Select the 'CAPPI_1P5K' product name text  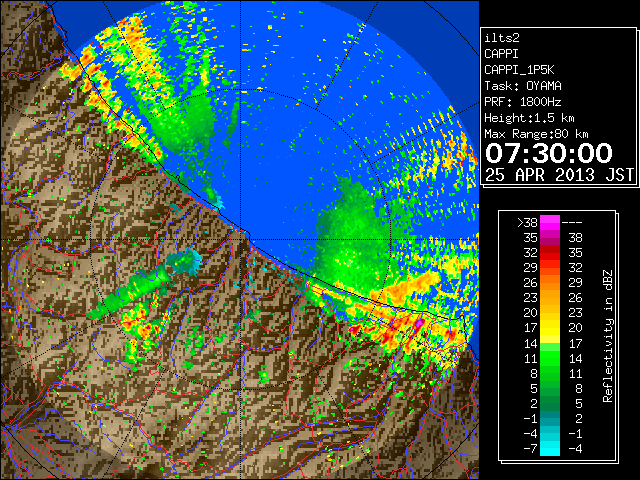pos(519,70)
